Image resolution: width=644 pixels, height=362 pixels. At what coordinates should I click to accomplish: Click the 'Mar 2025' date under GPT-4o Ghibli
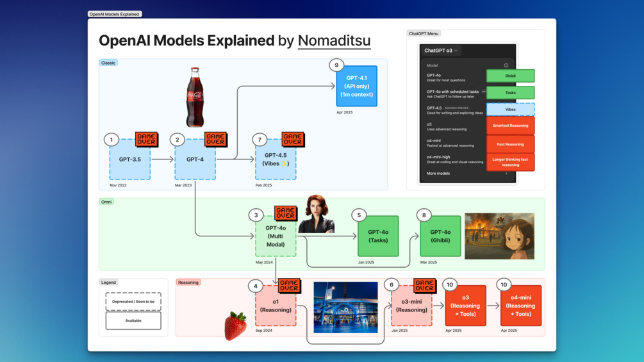[429, 262]
